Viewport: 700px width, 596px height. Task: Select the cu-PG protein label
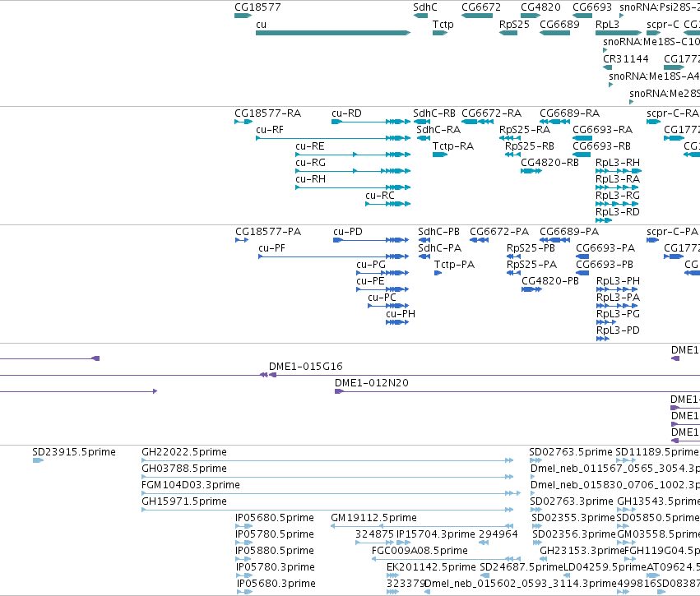point(370,265)
